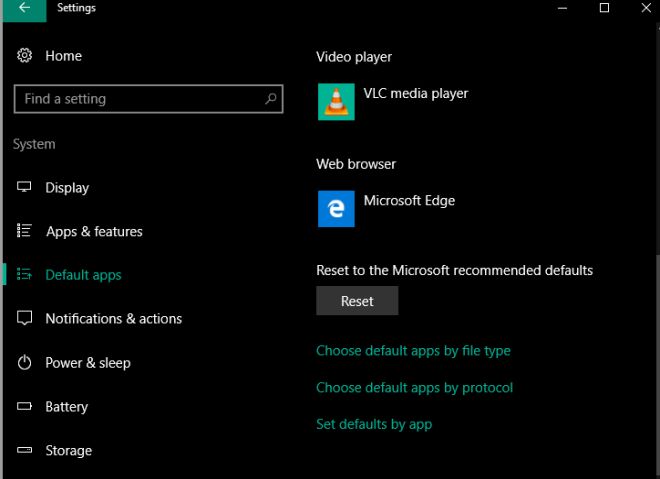Click the Apps & features list icon
The image size is (660, 479).
click(x=24, y=231)
